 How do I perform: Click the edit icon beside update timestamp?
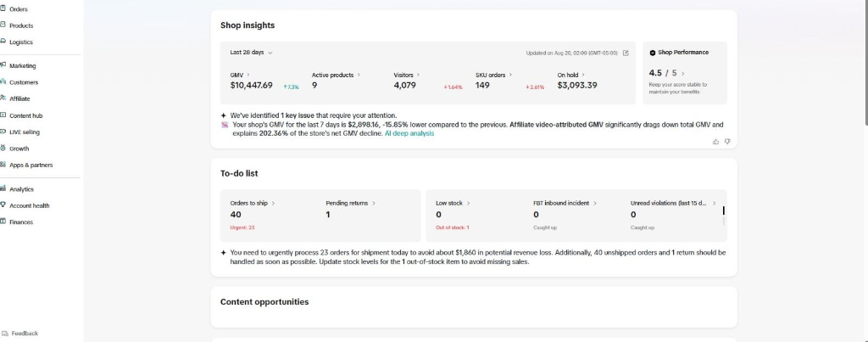[626, 53]
